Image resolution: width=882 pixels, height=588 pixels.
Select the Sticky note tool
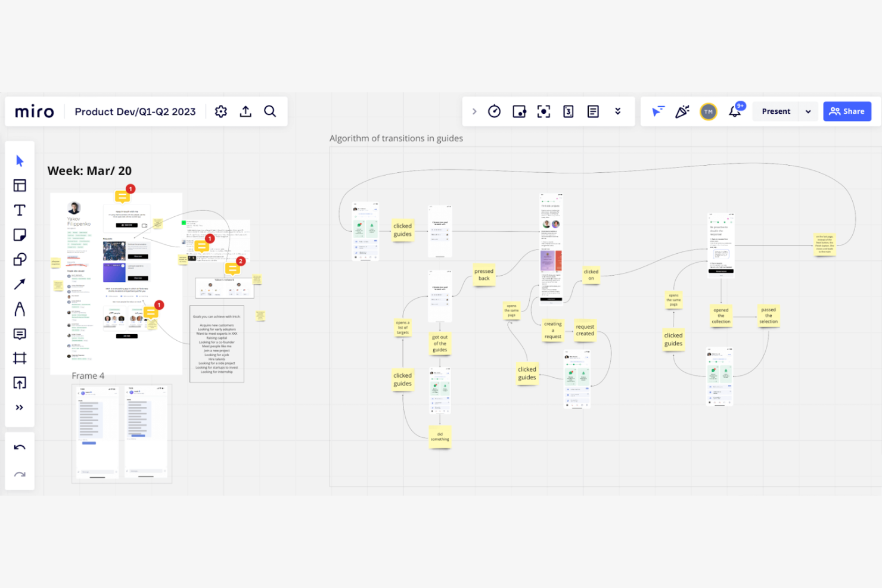(x=20, y=235)
